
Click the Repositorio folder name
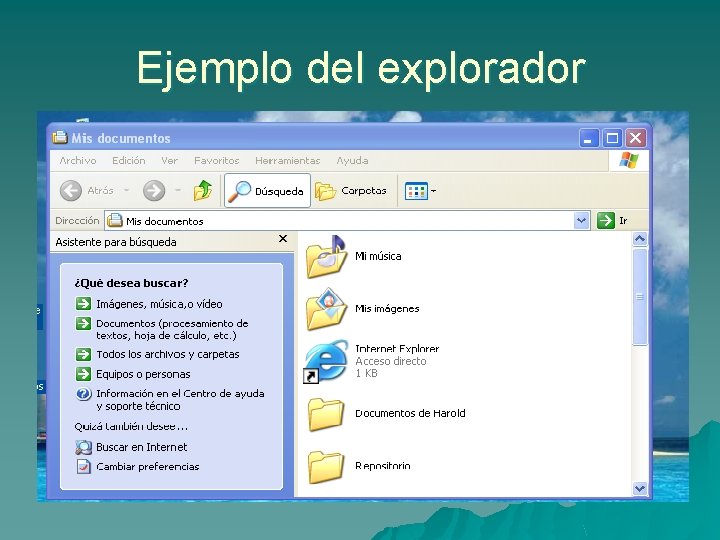[x=382, y=466]
